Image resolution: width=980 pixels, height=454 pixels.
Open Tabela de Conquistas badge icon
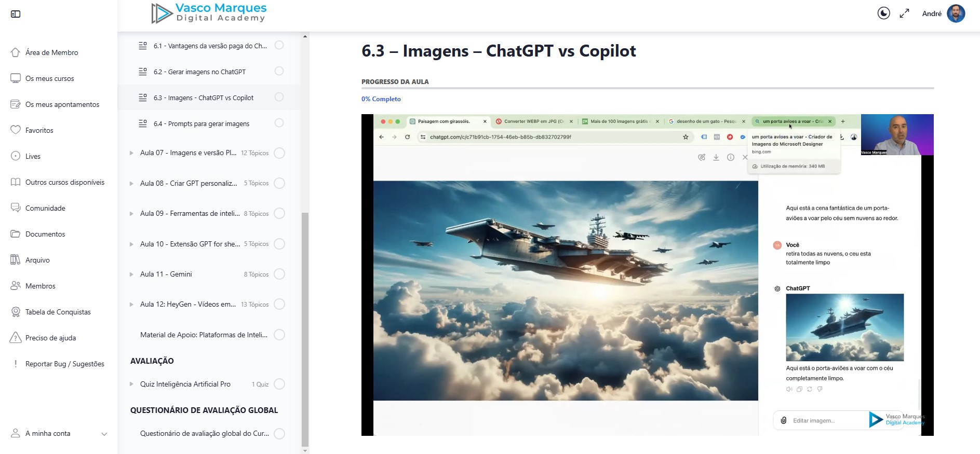[x=16, y=312]
